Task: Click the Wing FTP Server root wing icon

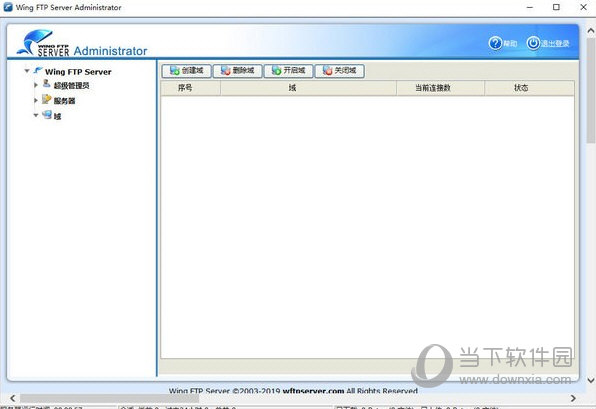Action: tap(38, 70)
